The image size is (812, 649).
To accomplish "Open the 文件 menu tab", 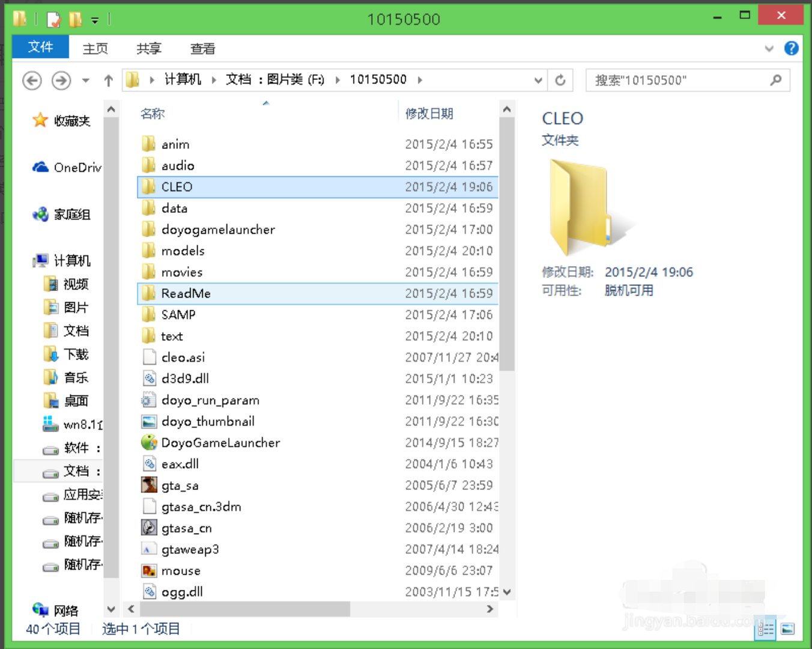I will tap(40, 47).
